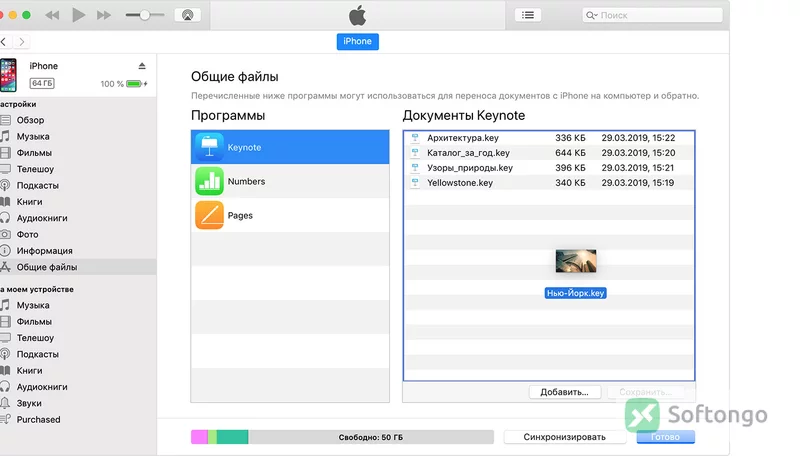Focus the Поиск search field
800x456 pixels.
[653, 15]
